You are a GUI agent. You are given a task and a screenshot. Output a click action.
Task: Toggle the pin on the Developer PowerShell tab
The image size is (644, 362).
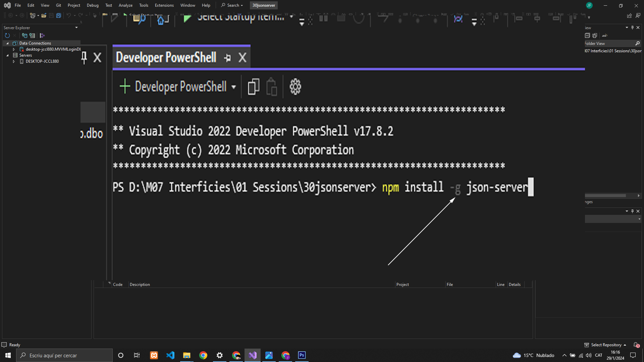(227, 58)
